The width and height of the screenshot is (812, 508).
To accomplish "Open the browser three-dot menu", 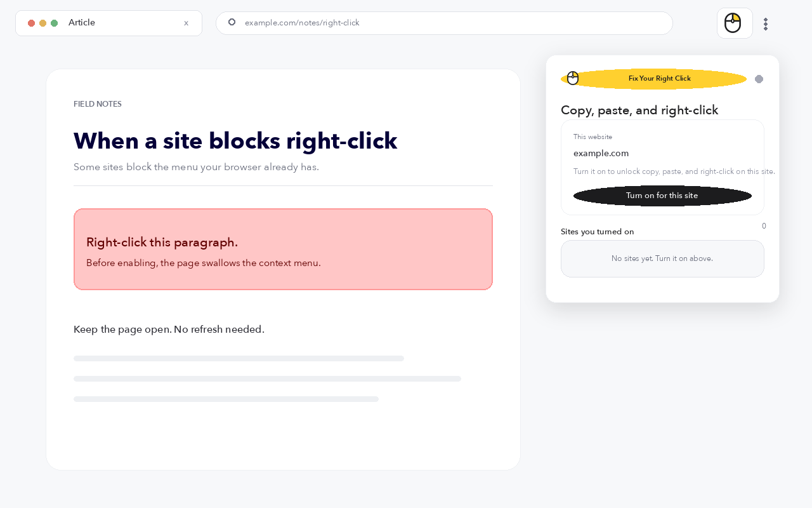I will [x=766, y=24].
